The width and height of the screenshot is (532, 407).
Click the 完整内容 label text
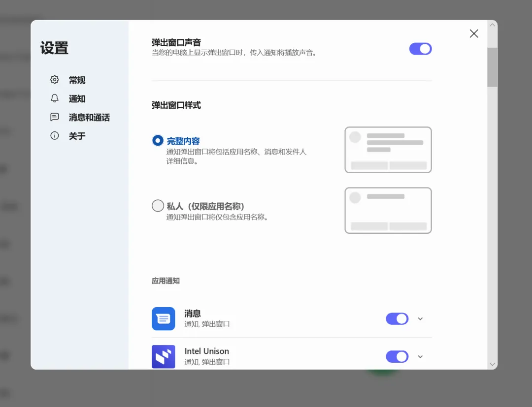tap(183, 141)
